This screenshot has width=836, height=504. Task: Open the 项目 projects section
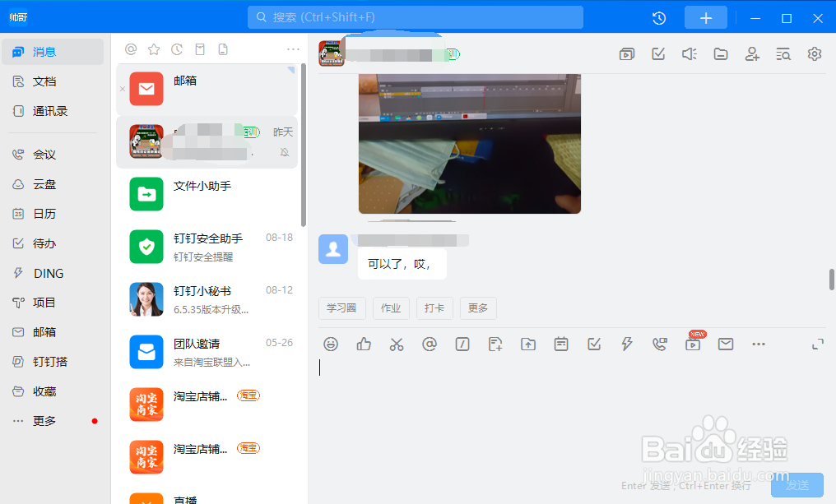[x=53, y=303]
